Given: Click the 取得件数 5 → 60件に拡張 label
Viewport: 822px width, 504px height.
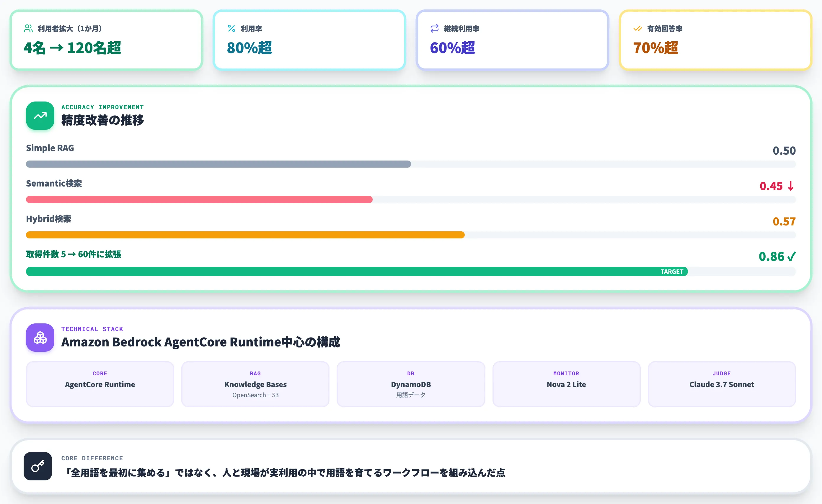Looking at the screenshot, I should point(74,254).
